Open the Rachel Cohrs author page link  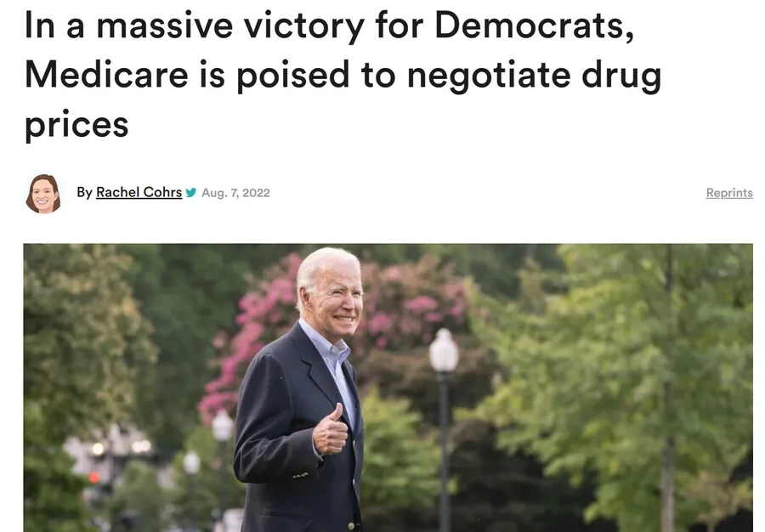pyautogui.click(x=139, y=192)
